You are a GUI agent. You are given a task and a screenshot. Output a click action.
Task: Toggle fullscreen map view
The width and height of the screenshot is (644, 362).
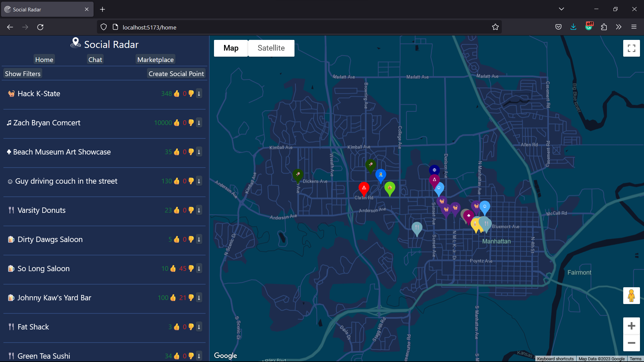pyautogui.click(x=631, y=48)
